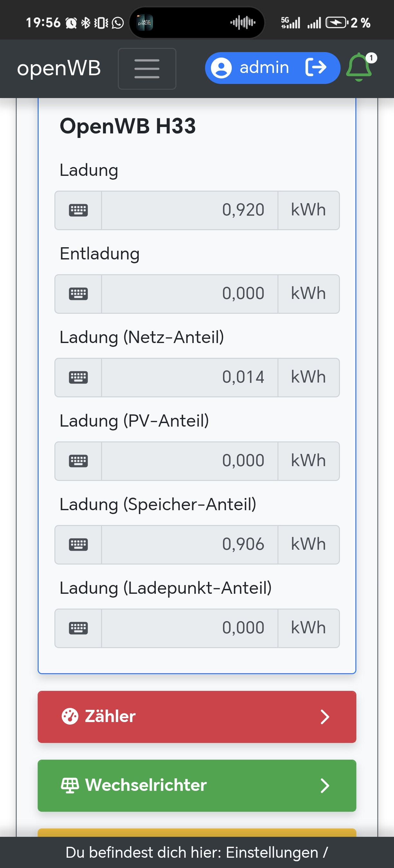The width and height of the screenshot is (394, 868).
Task: Click the openWB logo text
Action: 59,68
